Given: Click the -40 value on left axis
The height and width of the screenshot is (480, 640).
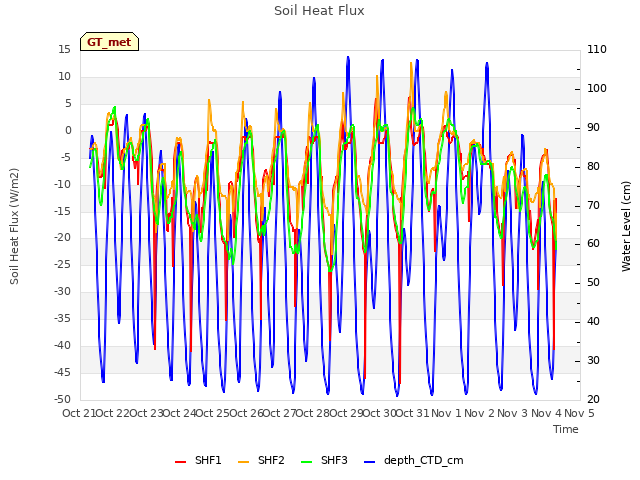Looking at the screenshot, I should 62,346.
